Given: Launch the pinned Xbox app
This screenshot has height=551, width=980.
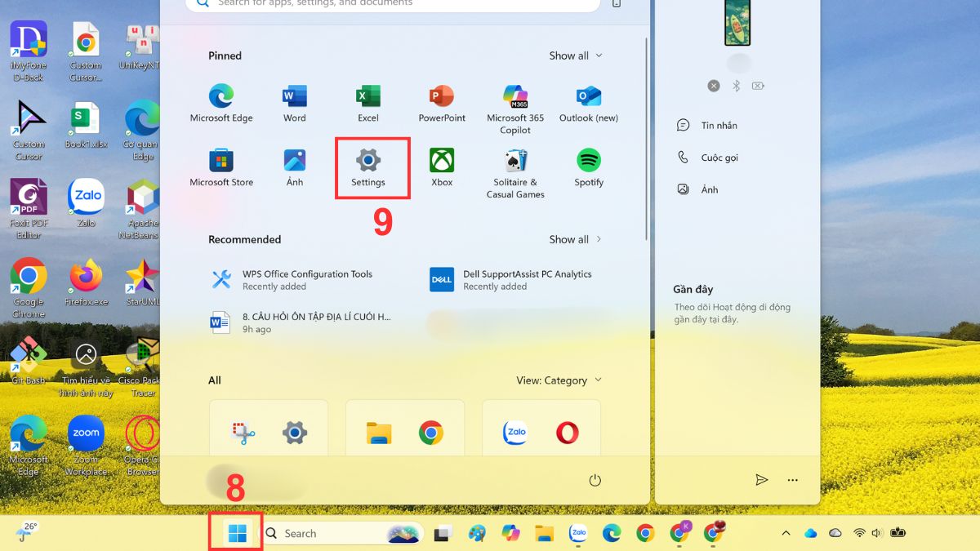Looking at the screenshot, I should tap(442, 167).
